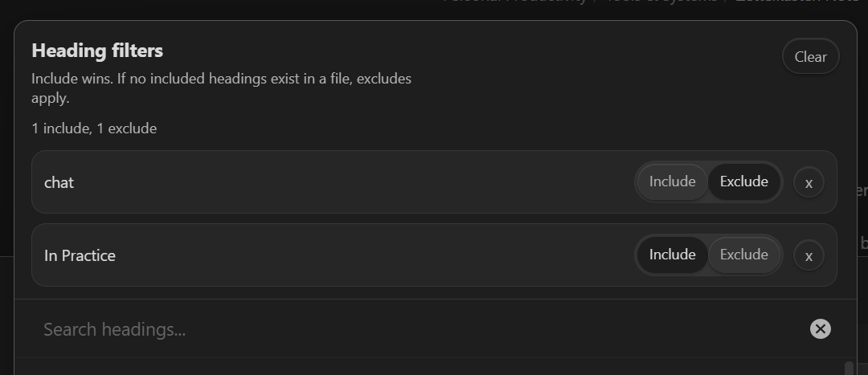Set In Practice filter to Include
Viewport: 868px width, 375px height.
(x=672, y=255)
